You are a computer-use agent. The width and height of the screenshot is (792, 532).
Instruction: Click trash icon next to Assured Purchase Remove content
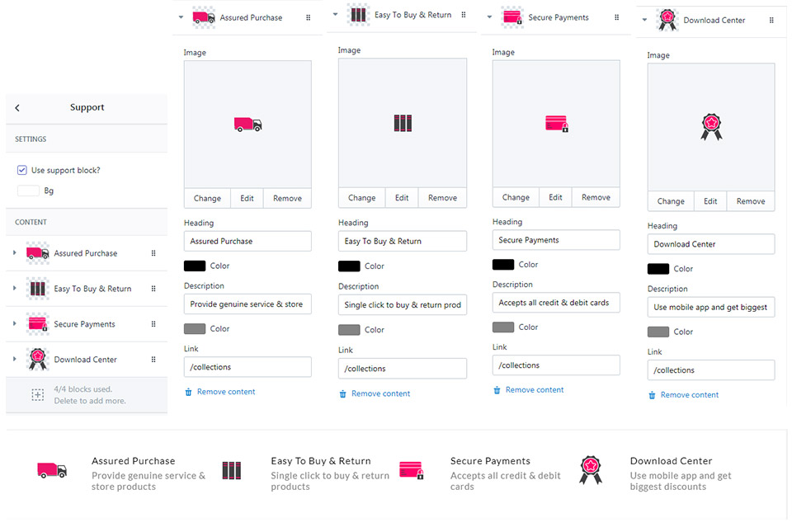[x=188, y=392]
